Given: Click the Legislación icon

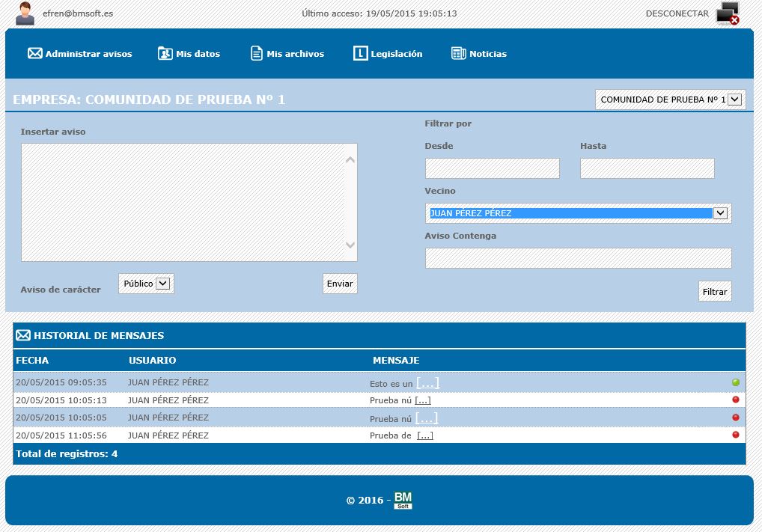Looking at the screenshot, I should 361,54.
